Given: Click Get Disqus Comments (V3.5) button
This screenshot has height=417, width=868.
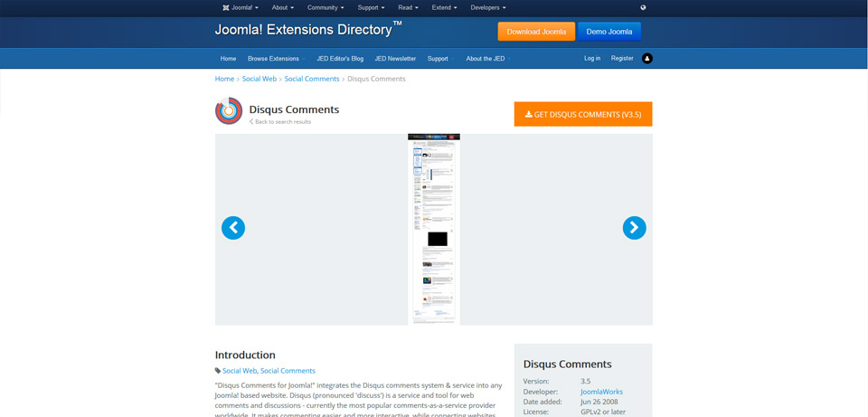Looking at the screenshot, I should (583, 114).
